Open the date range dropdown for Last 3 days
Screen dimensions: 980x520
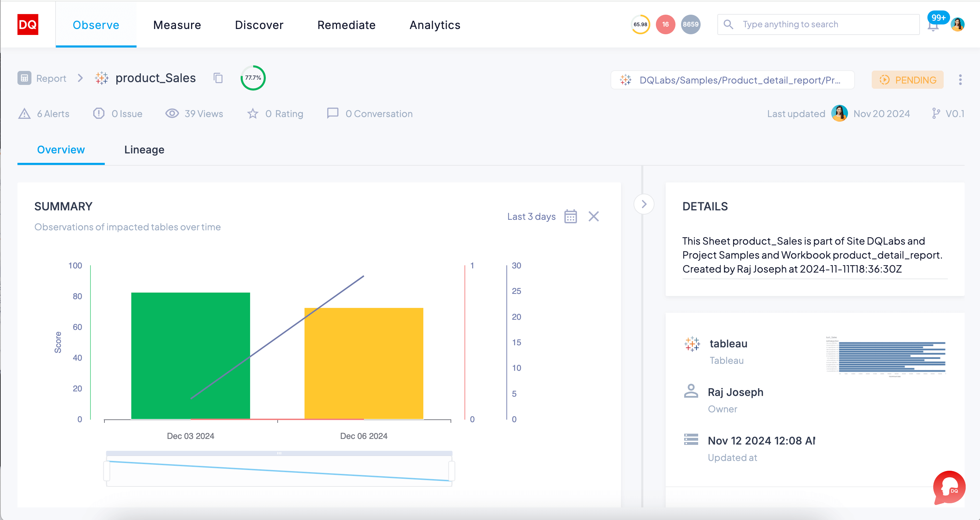tap(531, 217)
